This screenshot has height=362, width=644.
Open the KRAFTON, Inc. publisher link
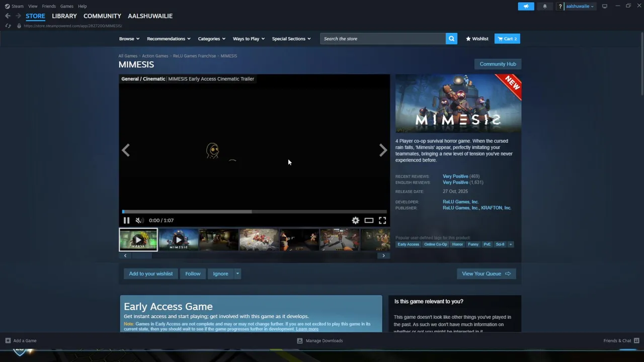496,208
